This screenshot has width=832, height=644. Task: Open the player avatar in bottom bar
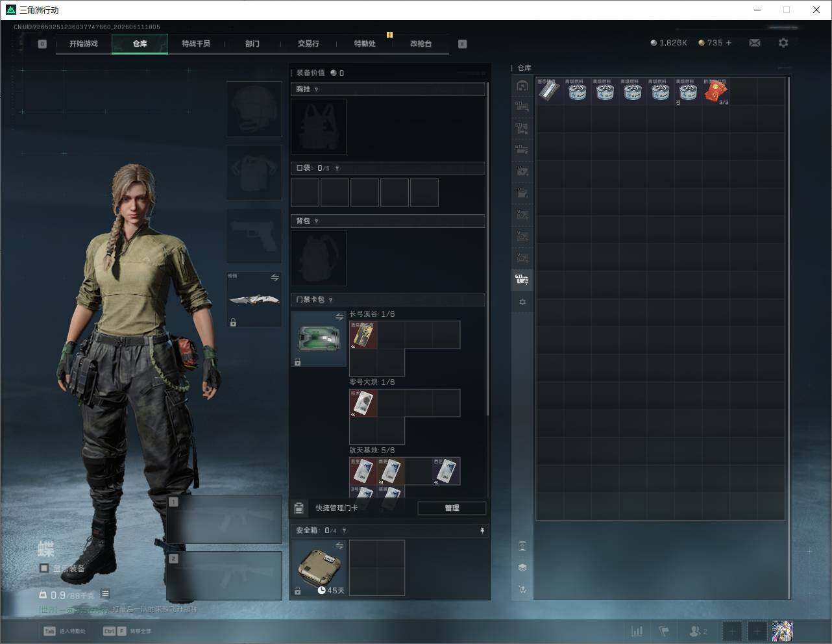coord(782,631)
